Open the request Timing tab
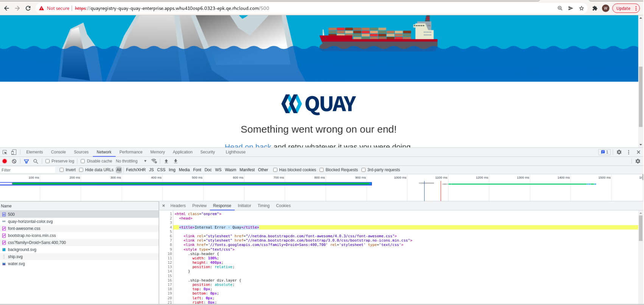644x305 pixels. tap(264, 206)
